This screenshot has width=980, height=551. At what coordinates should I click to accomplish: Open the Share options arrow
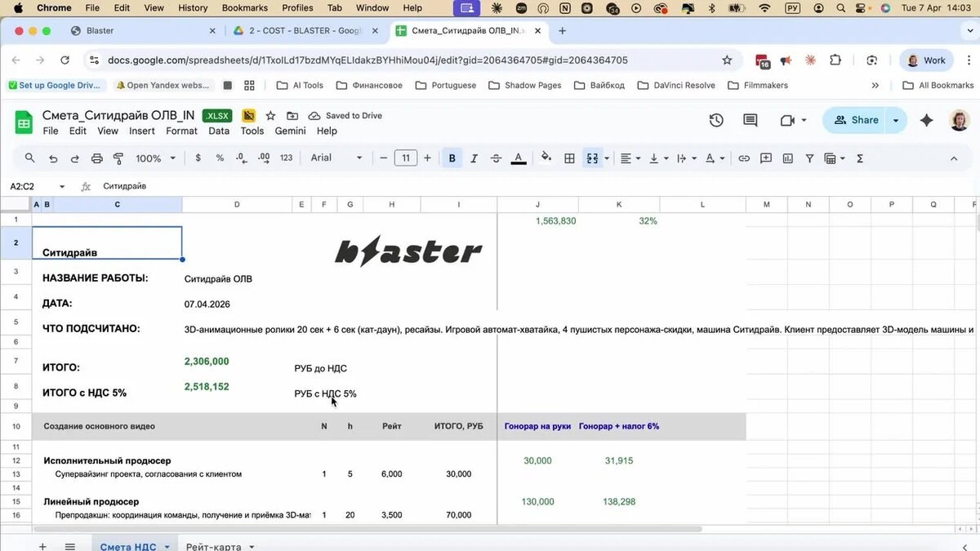(x=896, y=120)
